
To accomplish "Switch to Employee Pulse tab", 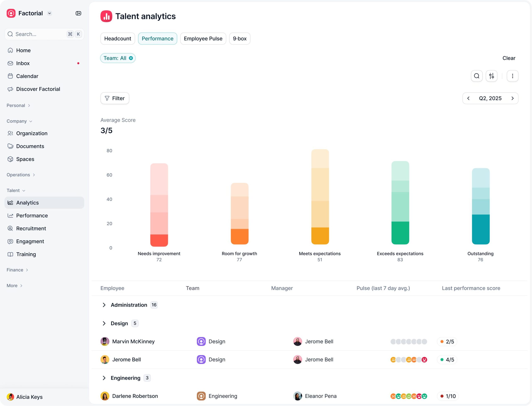I will pos(203,38).
